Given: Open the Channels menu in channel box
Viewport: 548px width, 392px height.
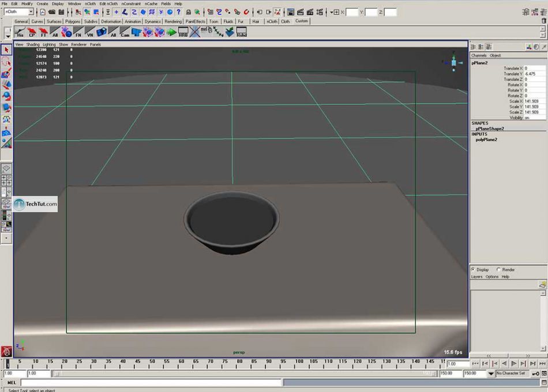Looking at the screenshot, I should (478, 55).
